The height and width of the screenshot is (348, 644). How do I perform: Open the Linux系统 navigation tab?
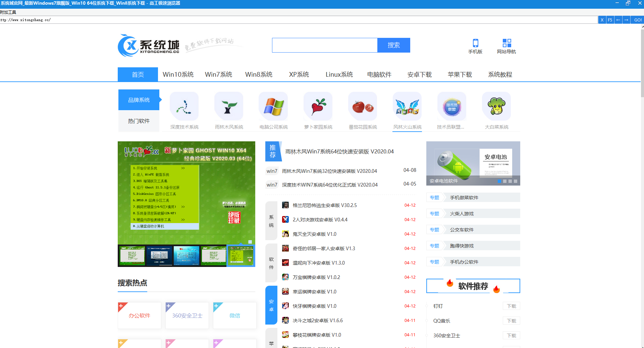[x=339, y=74]
